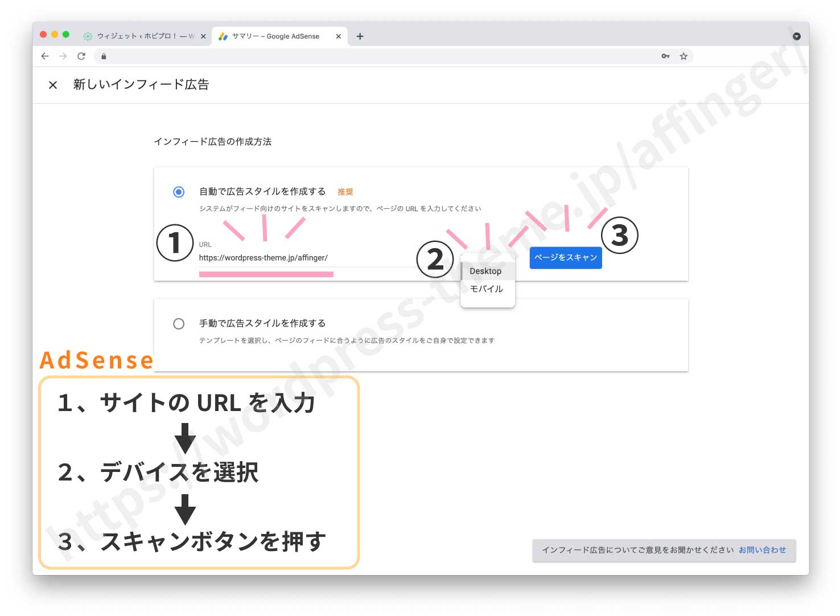Select 手動で広告スタイルを作成する radio button
The image size is (840, 616).
(179, 324)
